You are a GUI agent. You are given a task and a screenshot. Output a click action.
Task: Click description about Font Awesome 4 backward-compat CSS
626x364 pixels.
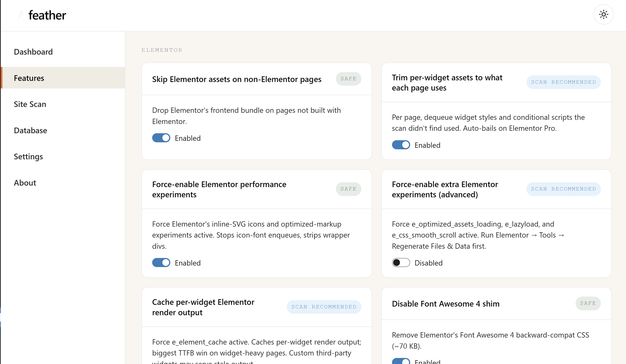490,340
